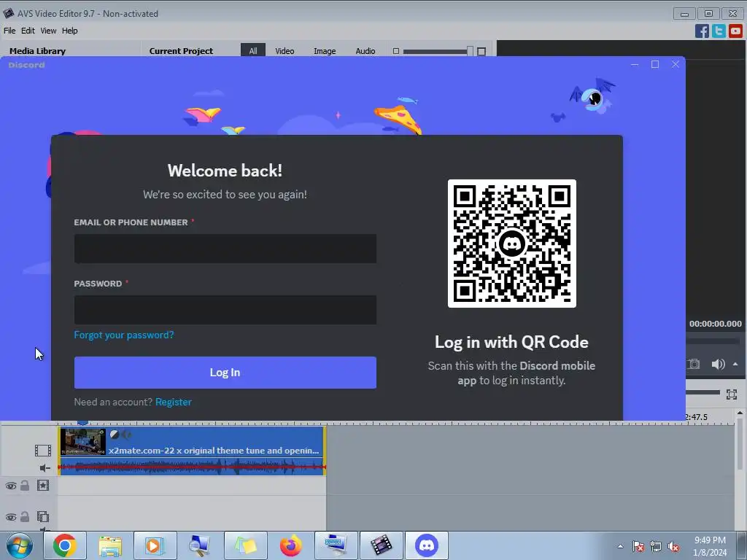Click the Discord Password field
The width and height of the screenshot is (747, 560).
pos(225,310)
